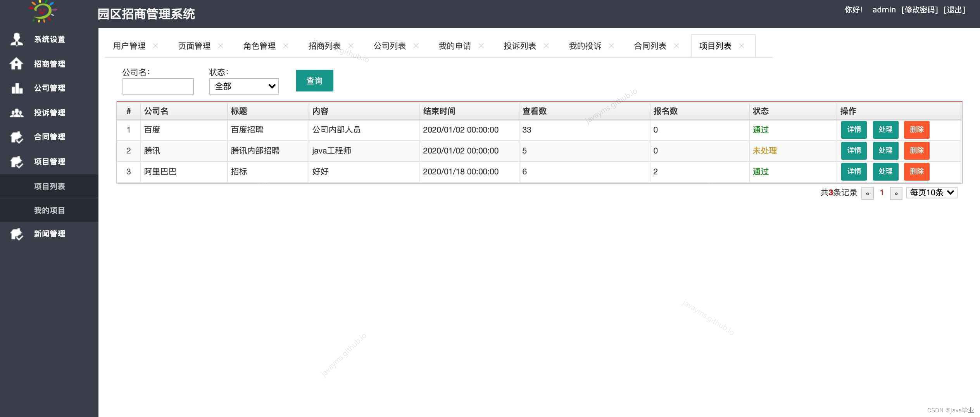The image size is (980, 417).
Task: Switch to the 公司列表 tab
Action: click(389, 45)
